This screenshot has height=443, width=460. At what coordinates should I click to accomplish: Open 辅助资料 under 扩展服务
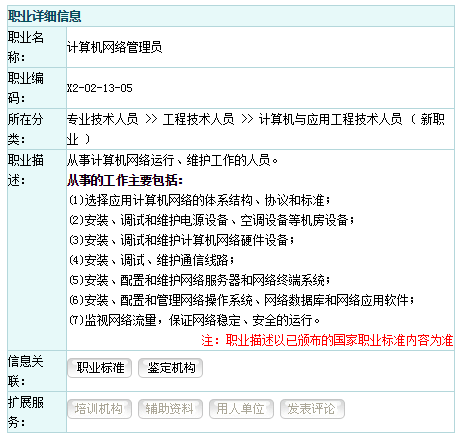[x=170, y=409]
